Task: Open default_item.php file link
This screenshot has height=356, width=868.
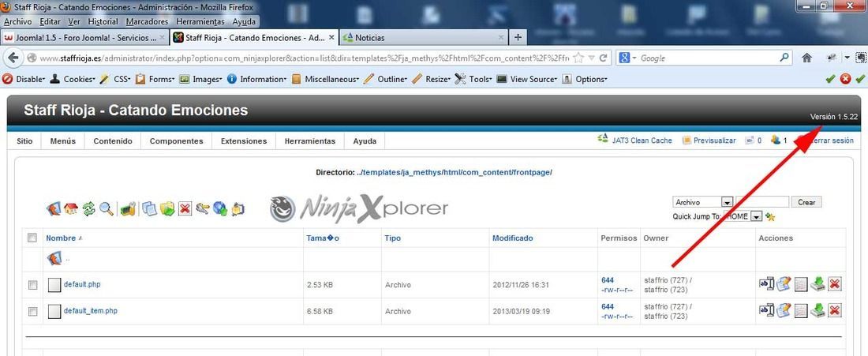Action: pyautogui.click(x=90, y=310)
